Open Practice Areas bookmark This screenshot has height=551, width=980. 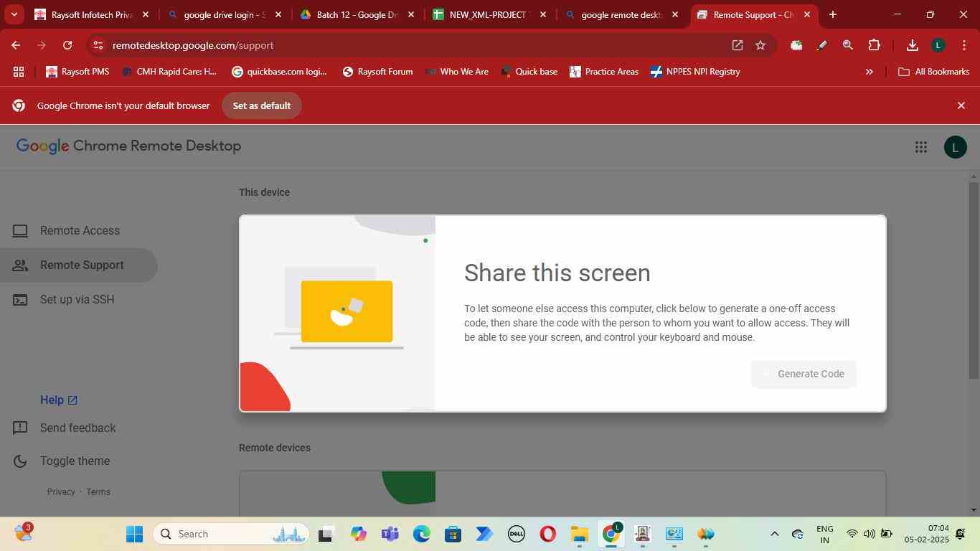click(603, 72)
